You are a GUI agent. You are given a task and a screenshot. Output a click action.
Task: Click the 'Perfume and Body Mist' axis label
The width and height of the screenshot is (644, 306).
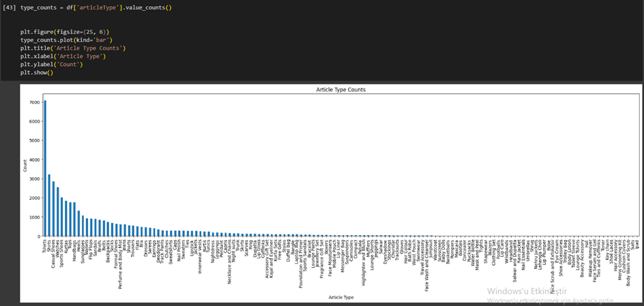(x=121, y=264)
